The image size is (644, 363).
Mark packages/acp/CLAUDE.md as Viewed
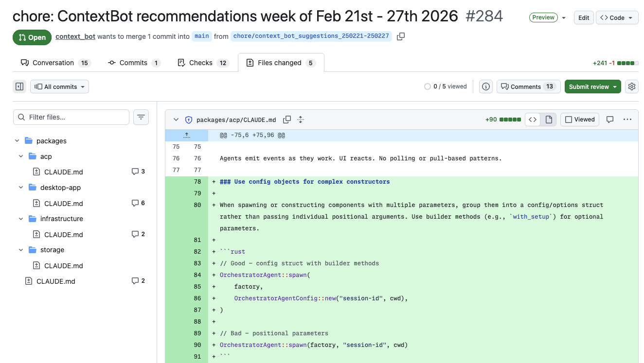[579, 119]
